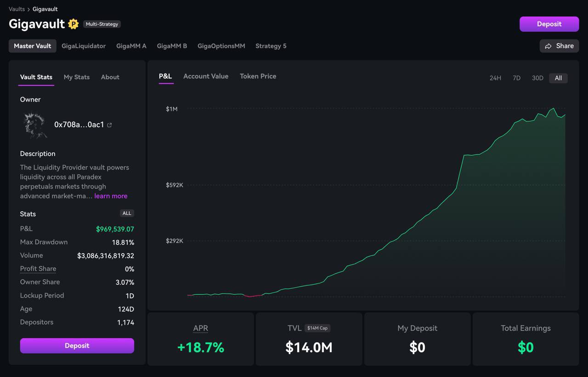Open the My Stats tab

coord(77,77)
